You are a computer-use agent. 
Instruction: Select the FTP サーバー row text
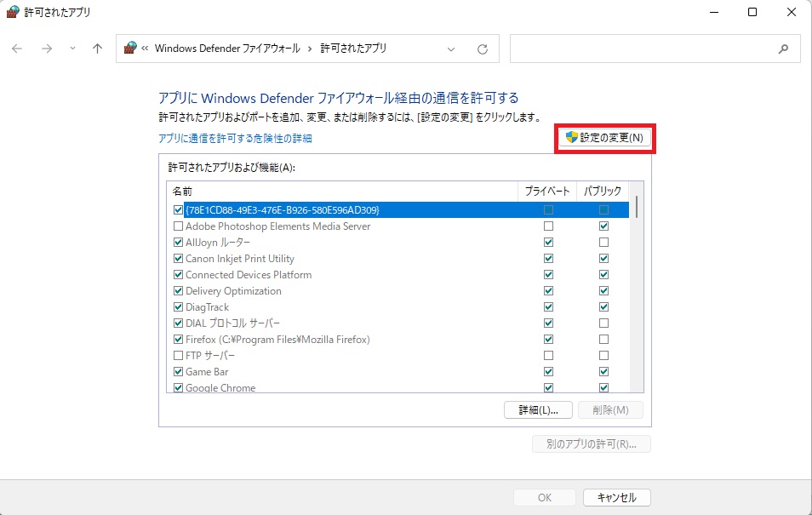click(210, 356)
